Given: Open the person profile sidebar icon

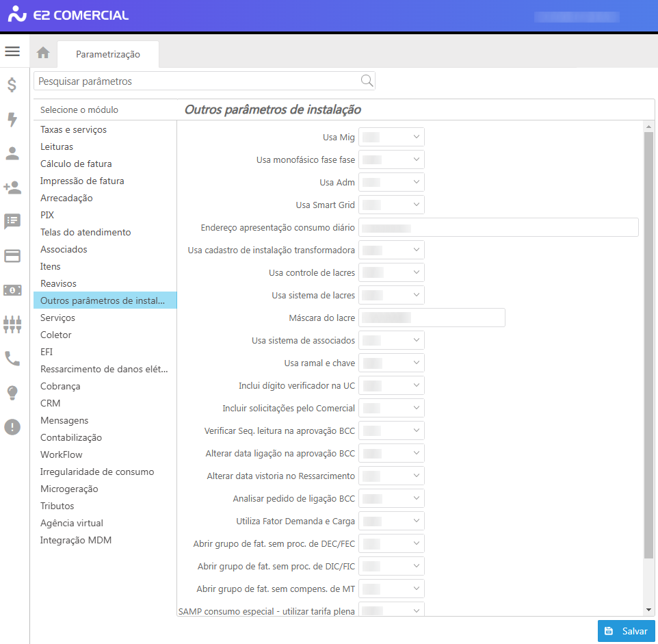Looking at the screenshot, I should tap(12, 154).
